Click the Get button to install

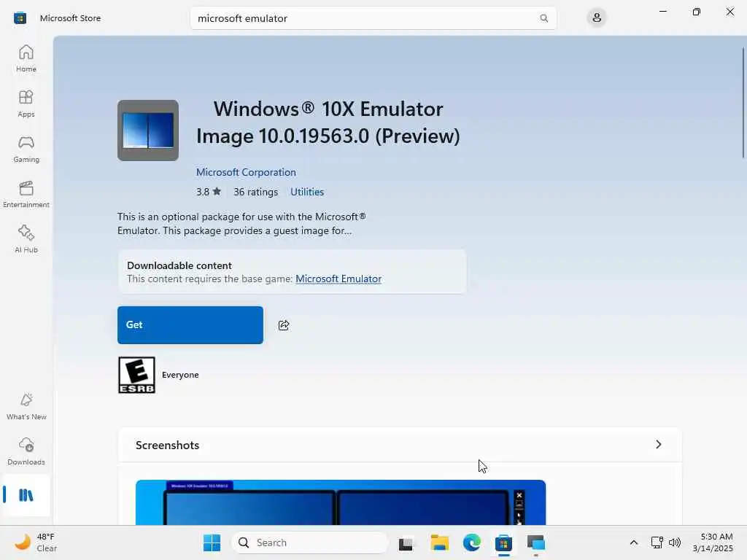coord(190,325)
